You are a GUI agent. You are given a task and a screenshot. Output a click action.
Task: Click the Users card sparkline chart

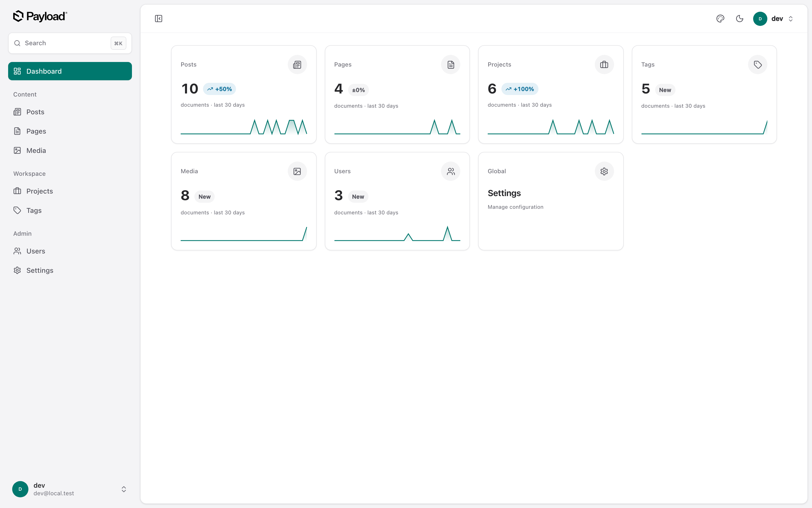point(397,233)
